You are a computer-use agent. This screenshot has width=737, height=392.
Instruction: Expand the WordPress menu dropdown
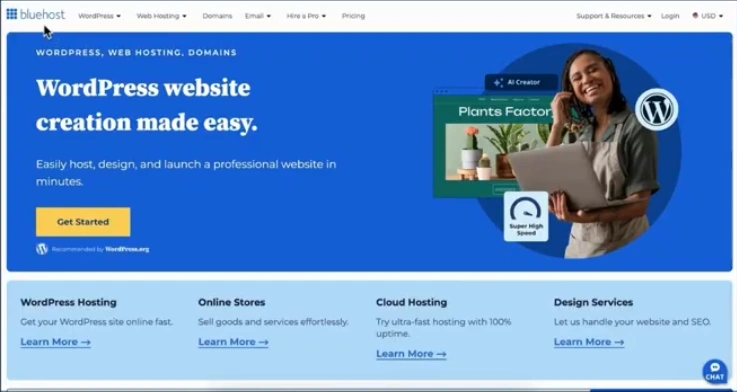(99, 16)
